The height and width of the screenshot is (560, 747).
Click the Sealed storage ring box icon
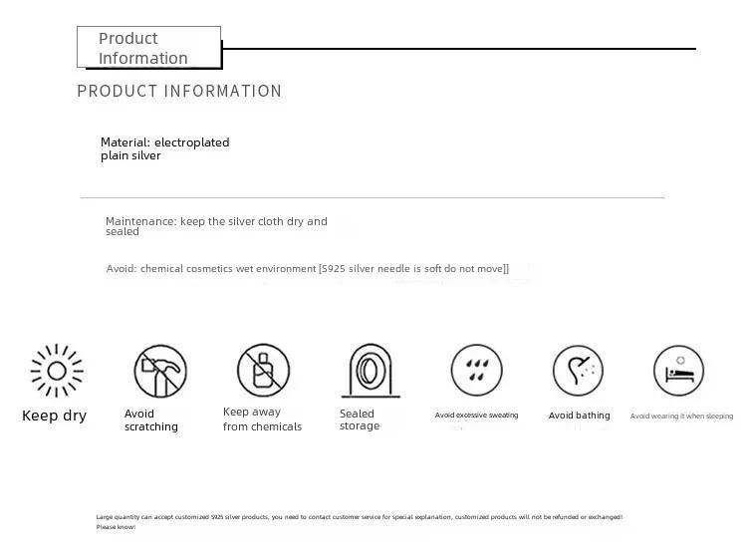pos(371,371)
